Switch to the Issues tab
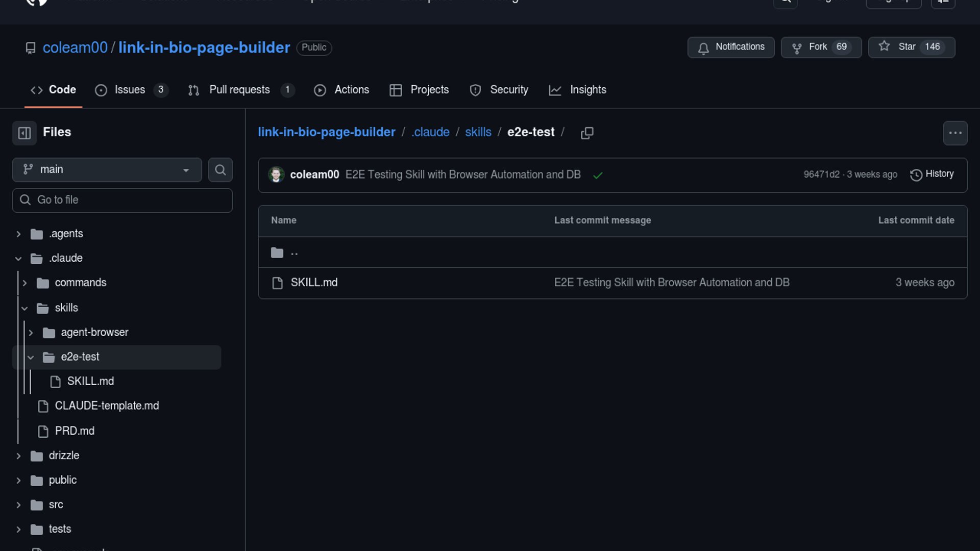 pos(130,90)
